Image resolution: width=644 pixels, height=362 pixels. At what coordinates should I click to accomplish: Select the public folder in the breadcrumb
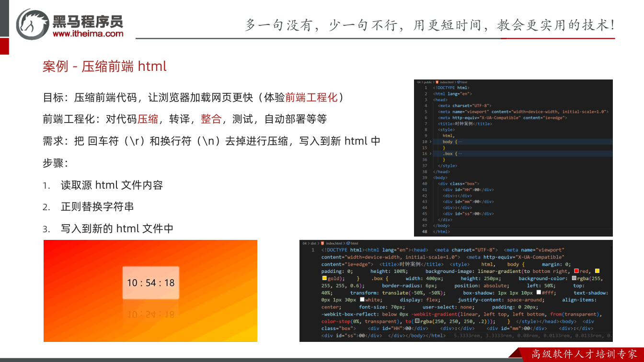pyautogui.click(x=427, y=82)
